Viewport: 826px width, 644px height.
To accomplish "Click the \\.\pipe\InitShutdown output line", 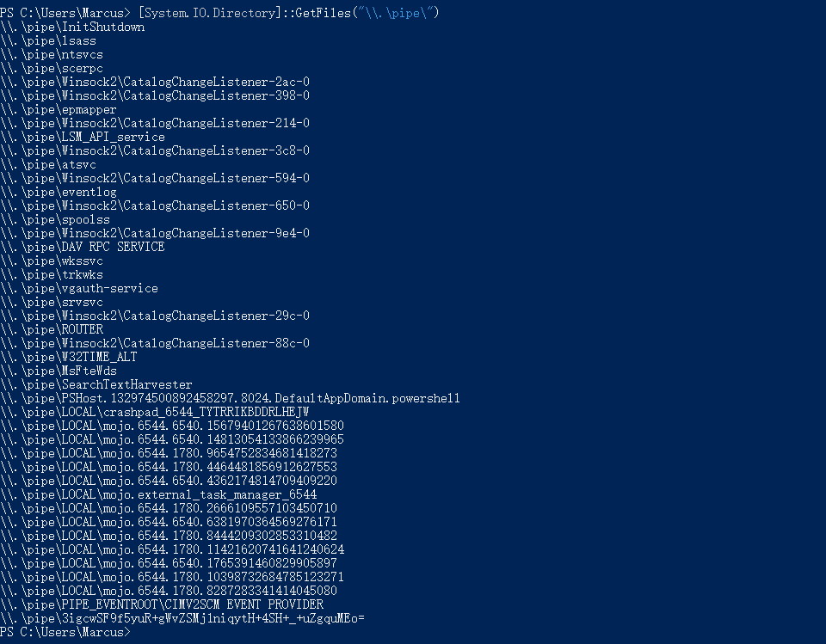I will pyautogui.click(x=72, y=27).
